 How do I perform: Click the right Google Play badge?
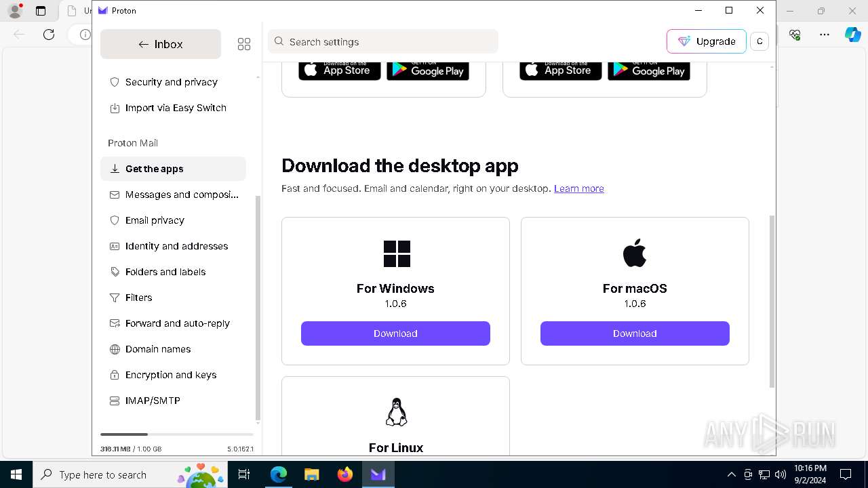(649, 70)
